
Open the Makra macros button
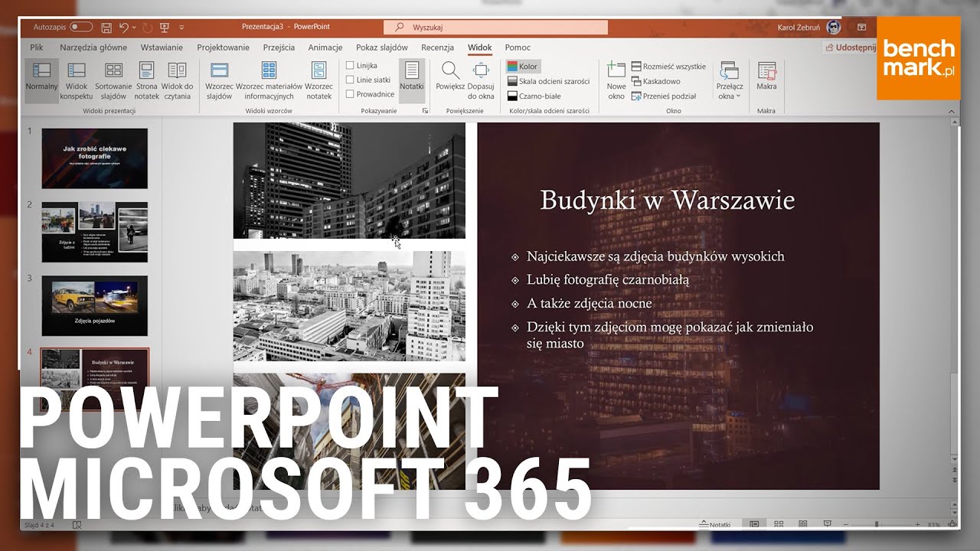pyautogui.click(x=766, y=77)
